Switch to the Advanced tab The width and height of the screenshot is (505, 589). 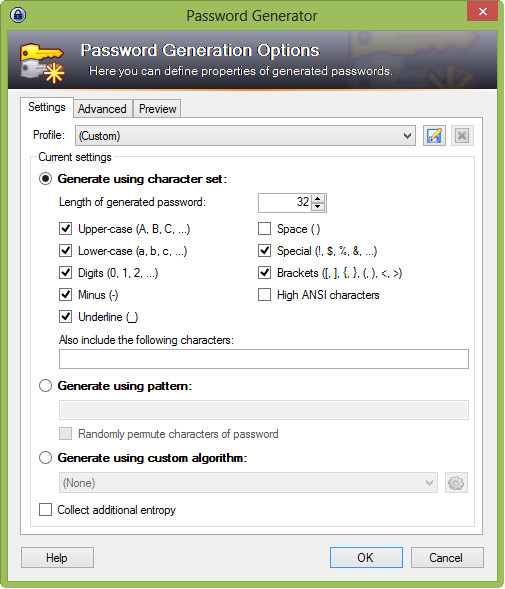click(x=102, y=109)
